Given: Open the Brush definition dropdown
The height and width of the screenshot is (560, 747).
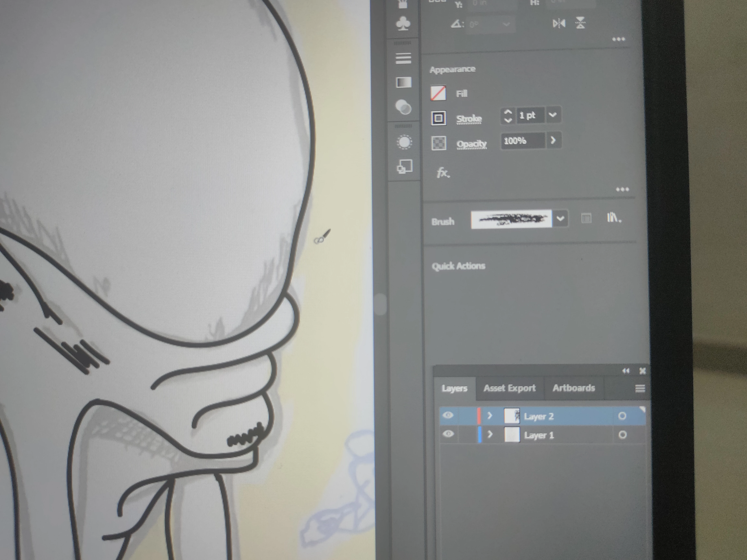Looking at the screenshot, I should [x=560, y=218].
